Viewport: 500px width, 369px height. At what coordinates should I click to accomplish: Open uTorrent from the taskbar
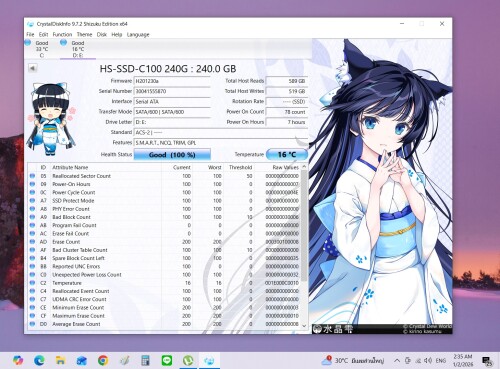pyautogui.click(x=188, y=360)
